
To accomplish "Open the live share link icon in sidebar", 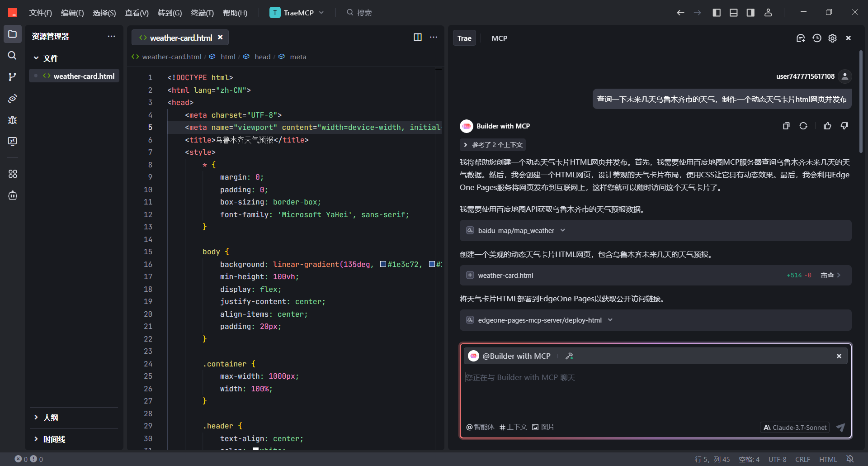I will tap(12, 99).
